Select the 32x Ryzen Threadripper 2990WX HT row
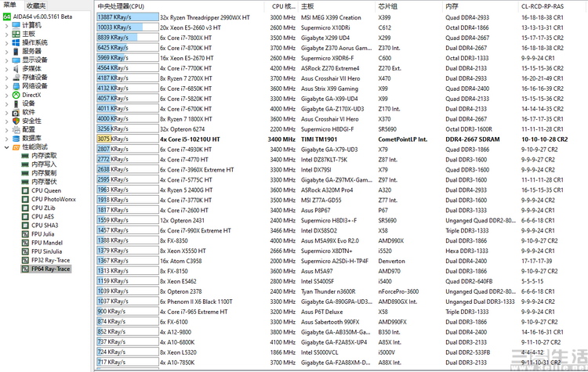The image size is (588, 372). [x=341, y=17]
